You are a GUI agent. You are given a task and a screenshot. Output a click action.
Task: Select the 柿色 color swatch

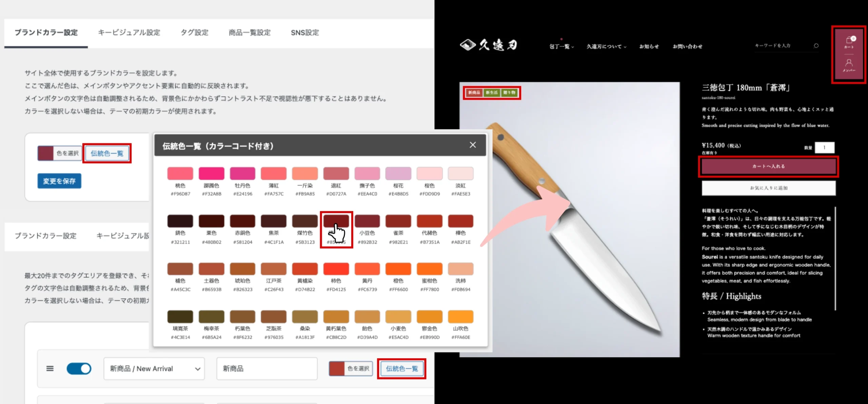(336, 269)
